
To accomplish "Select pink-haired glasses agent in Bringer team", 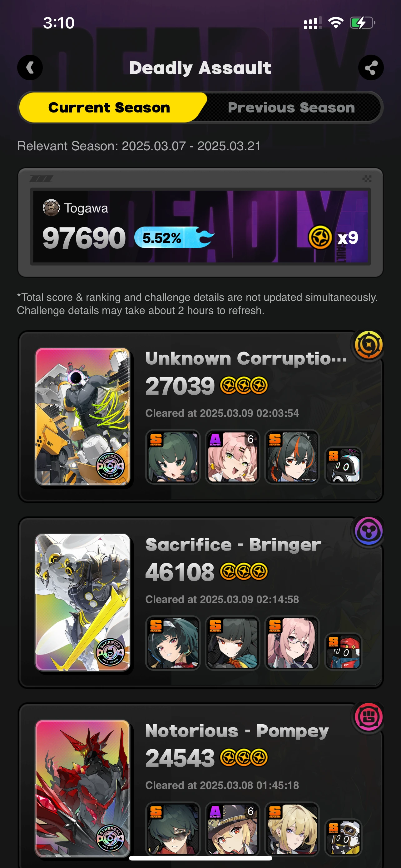I will click(292, 643).
